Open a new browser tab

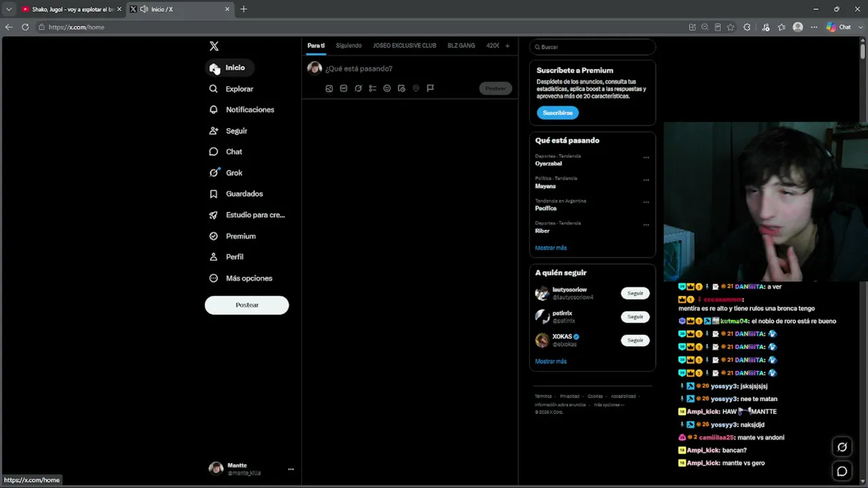243,9
